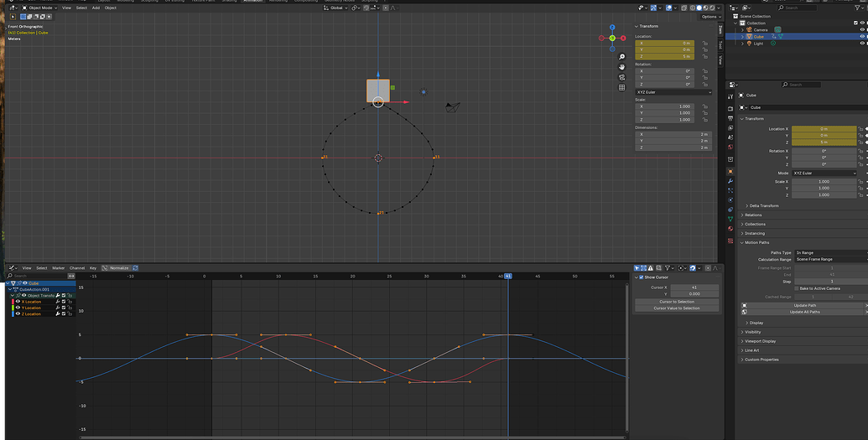The width and height of the screenshot is (868, 440).
Task: Enable Show Cursor checkbox in graph sidebar
Action: coord(642,277)
